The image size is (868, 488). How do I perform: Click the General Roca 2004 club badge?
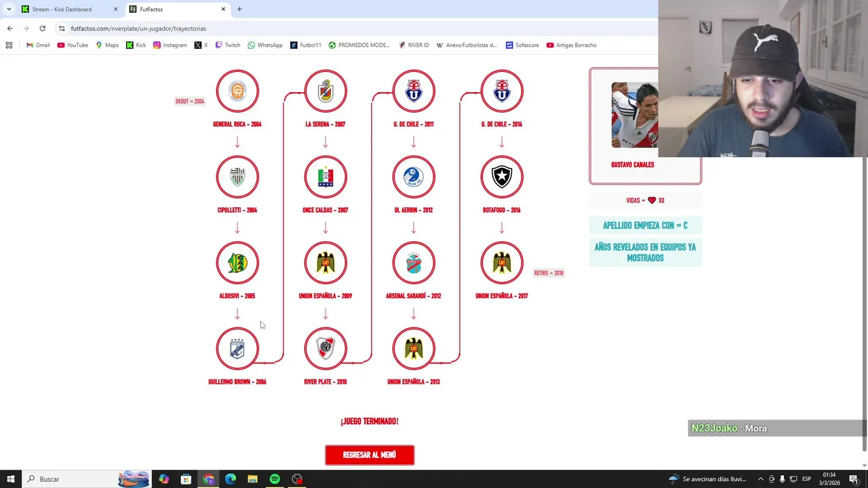click(237, 91)
